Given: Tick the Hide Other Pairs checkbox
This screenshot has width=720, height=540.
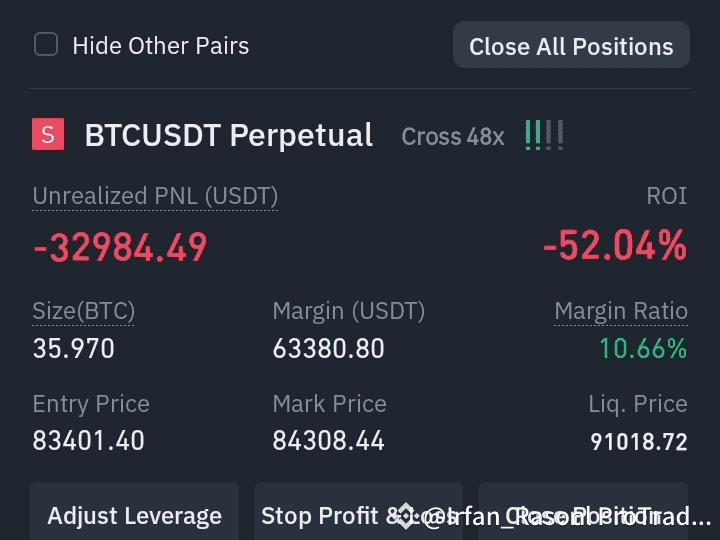Looking at the screenshot, I should coord(46,45).
